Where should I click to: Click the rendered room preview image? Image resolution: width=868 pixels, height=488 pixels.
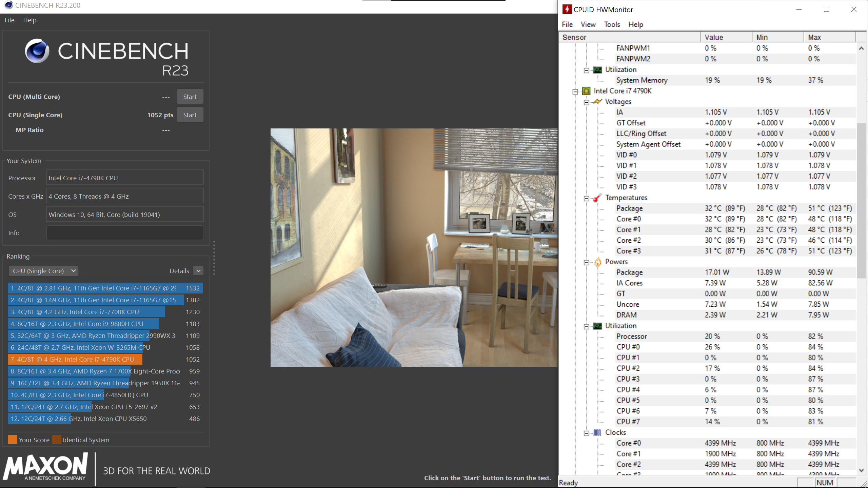pyautogui.click(x=414, y=247)
